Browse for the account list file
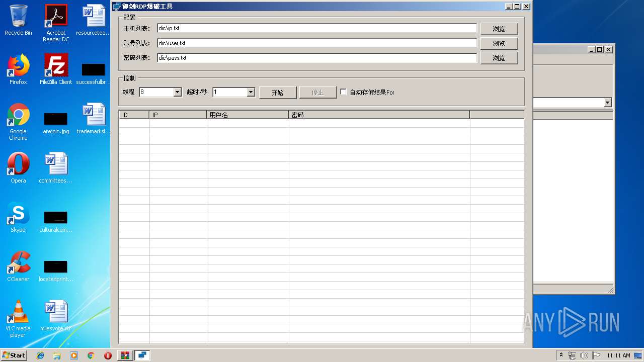This screenshot has height=362, width=644. 499,43
